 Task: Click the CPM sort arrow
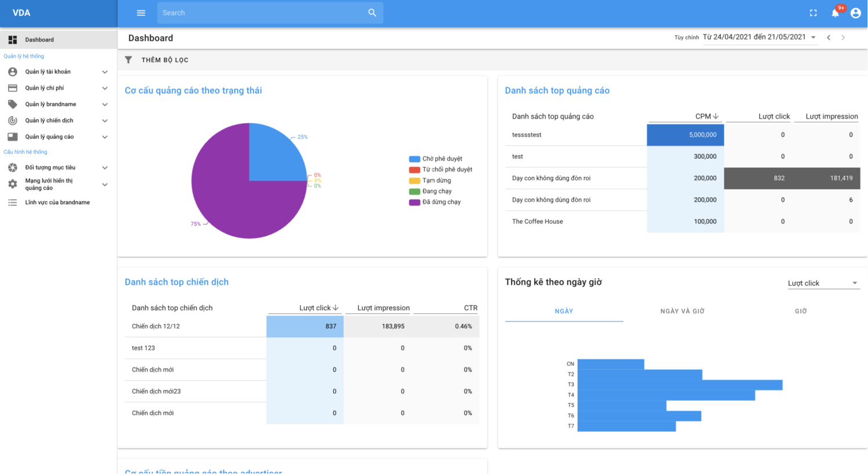(x=716, y=116)
